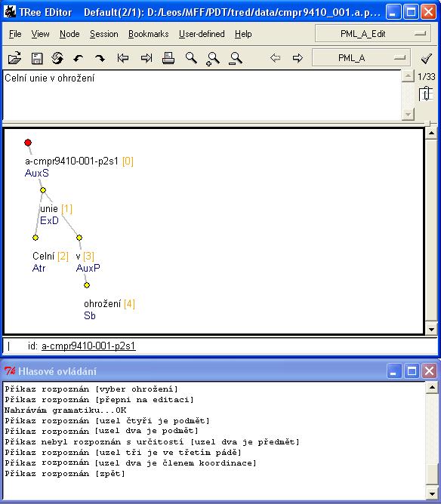Viewport: 441px width, 504px height.
Task: Click the 'Atr' label under Celní
Action: pos(39,268)
